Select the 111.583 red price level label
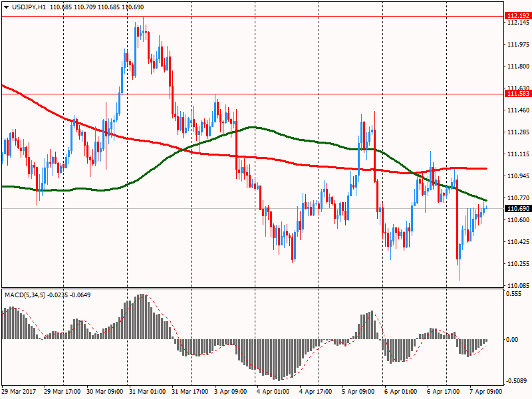Screen dimensions: 532x399 518,94
